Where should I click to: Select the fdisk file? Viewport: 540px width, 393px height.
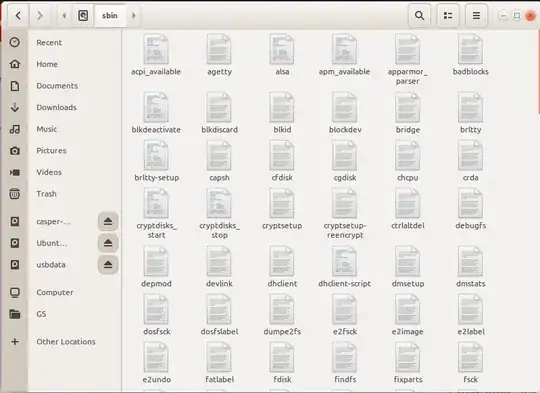click(x=282, y=363)
